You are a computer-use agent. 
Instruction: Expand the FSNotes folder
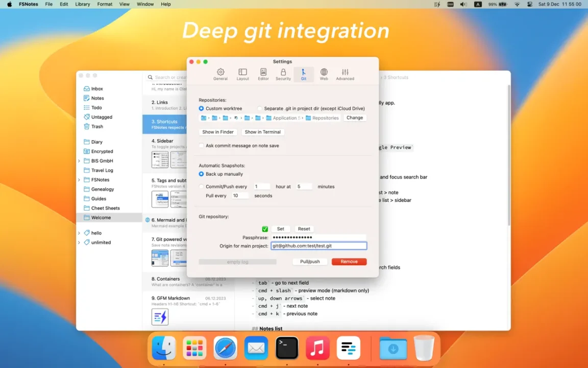click(79, 180)
